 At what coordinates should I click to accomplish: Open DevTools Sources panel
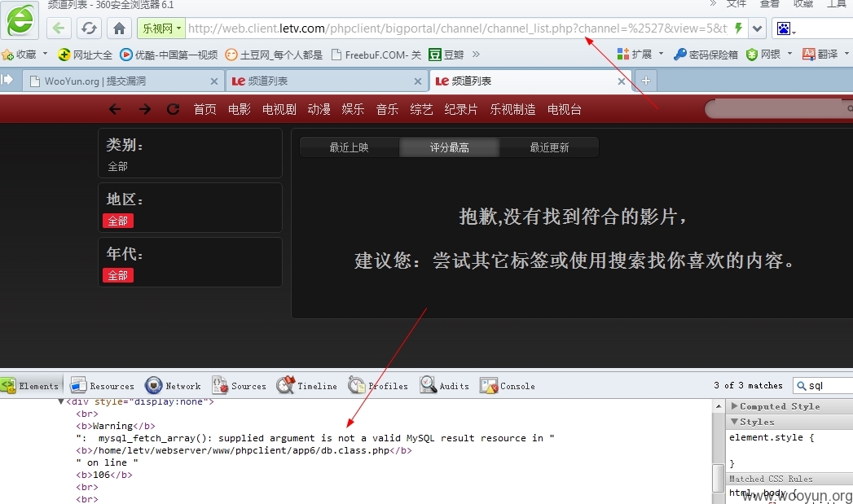click(x=239, y=385)
